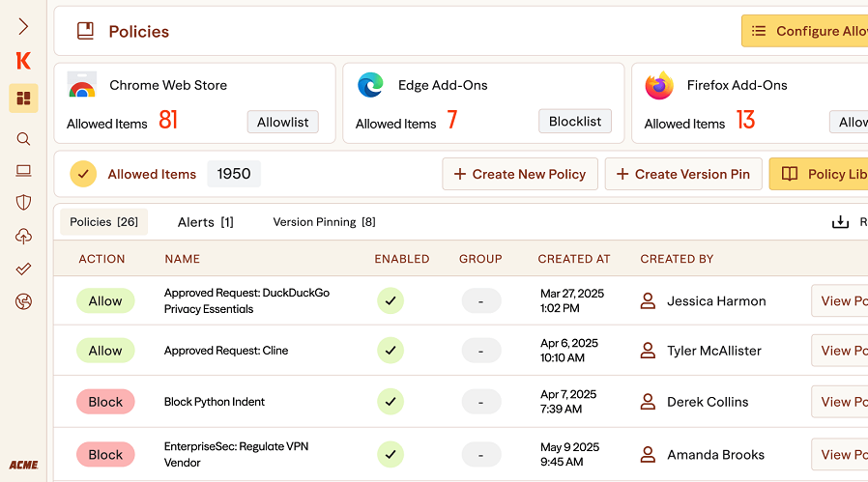Disable the Block Python Indent policy checkmark
This screenshot has width=868, height=482.
pyautogui.click(x=391, y=402)
